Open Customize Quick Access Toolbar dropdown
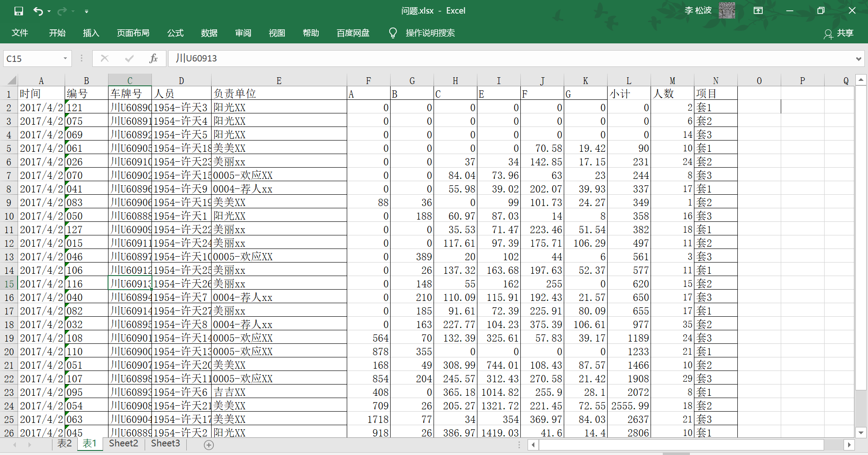 pyautogui.click(x=86, y=11)
